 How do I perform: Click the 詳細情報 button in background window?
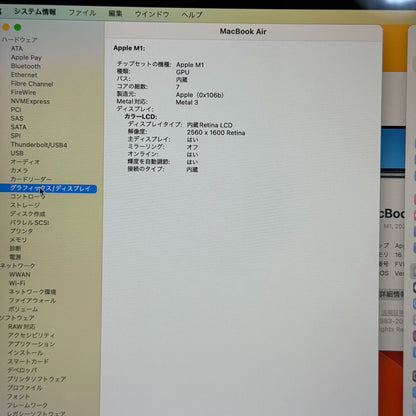click(x=392, y=294)
